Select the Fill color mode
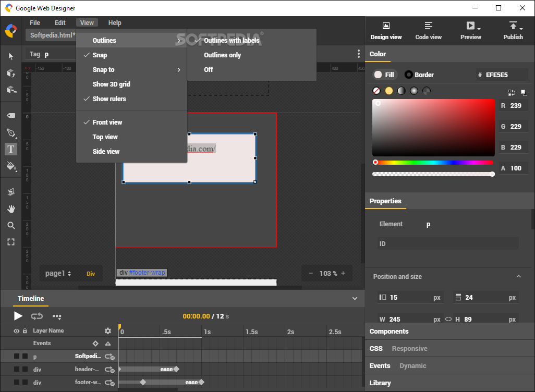 click(384, 75)
